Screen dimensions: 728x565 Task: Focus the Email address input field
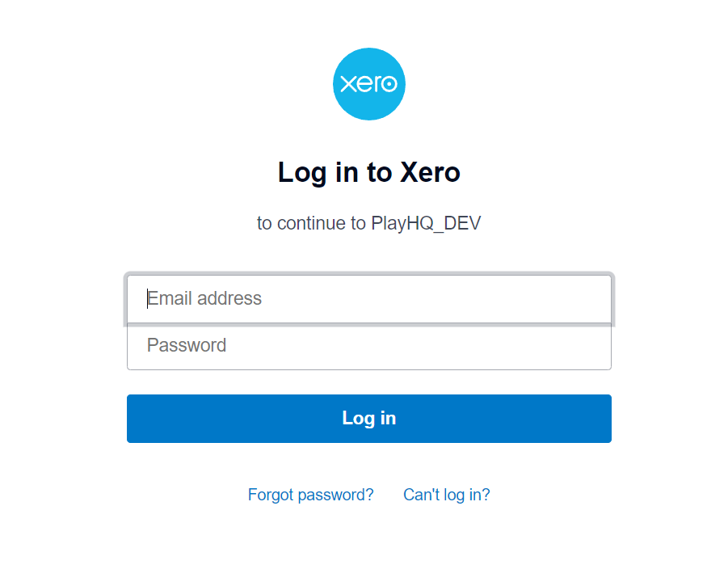(368, 299)
